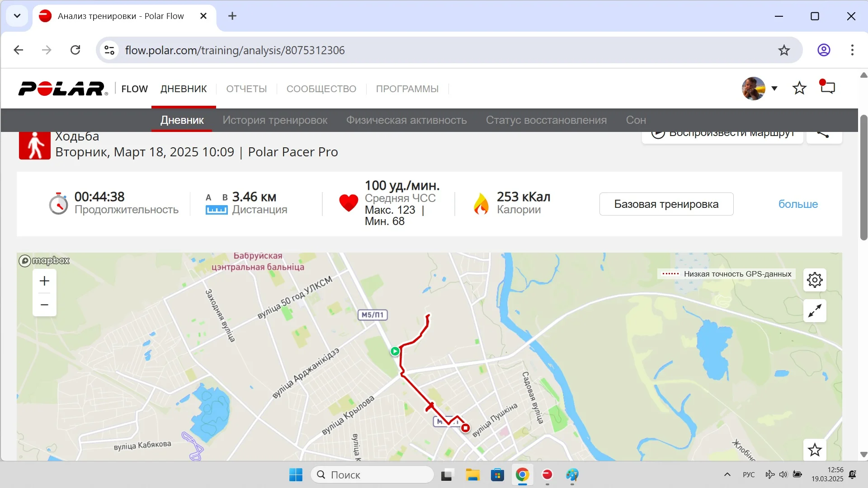Bookmark this page in address bar
Image resolution: width=868 pixels, height=488 pixels.
click(x=784, y=50)
